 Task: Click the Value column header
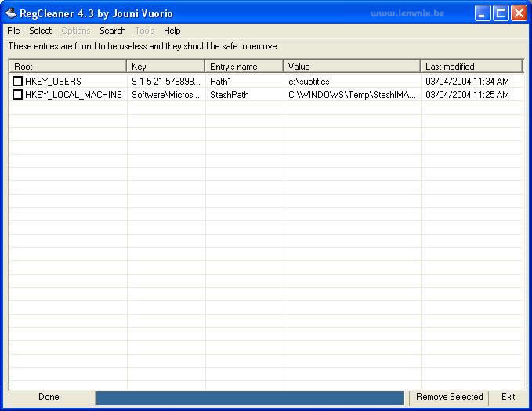[351, 67]
